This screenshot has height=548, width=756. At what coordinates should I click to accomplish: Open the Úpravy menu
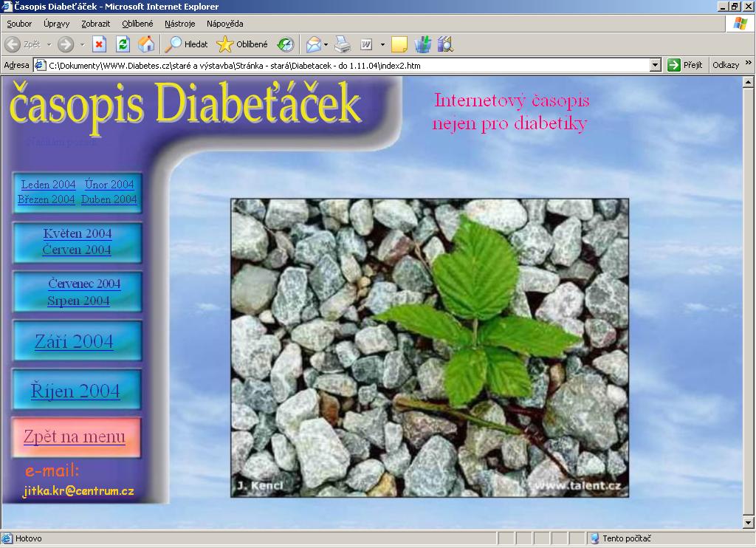pos(56,24)
